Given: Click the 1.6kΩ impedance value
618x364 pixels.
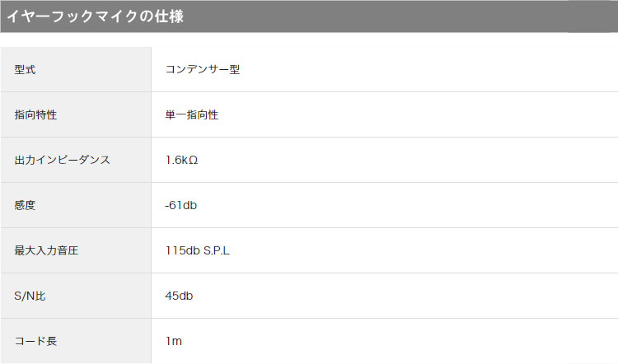Looking at the screenshot, I should [181, 160].
